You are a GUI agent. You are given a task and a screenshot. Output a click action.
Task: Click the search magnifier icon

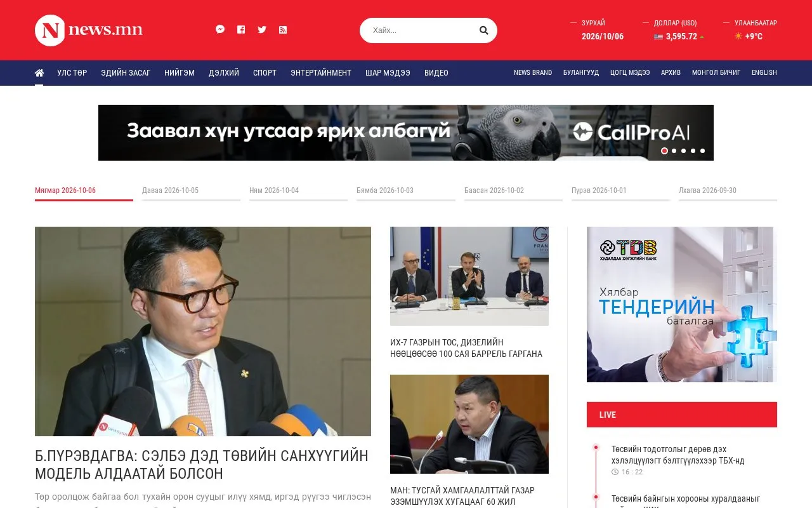(483, 30)
